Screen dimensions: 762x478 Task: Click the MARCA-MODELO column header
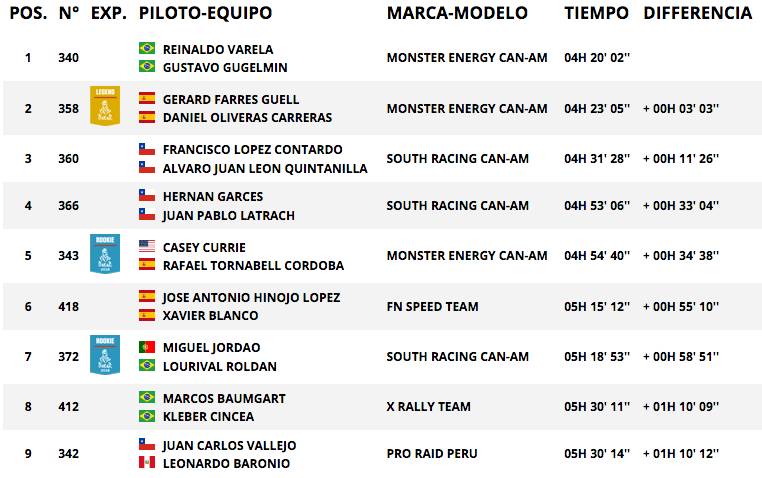click(x=457, y=13)
